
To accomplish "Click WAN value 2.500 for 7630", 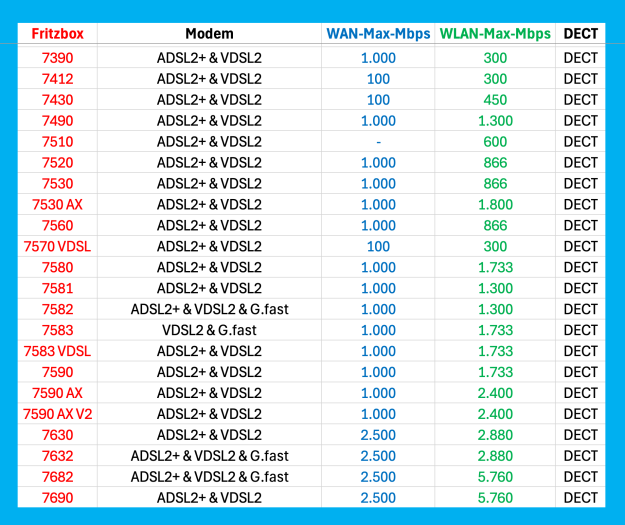I will point(378,435).
